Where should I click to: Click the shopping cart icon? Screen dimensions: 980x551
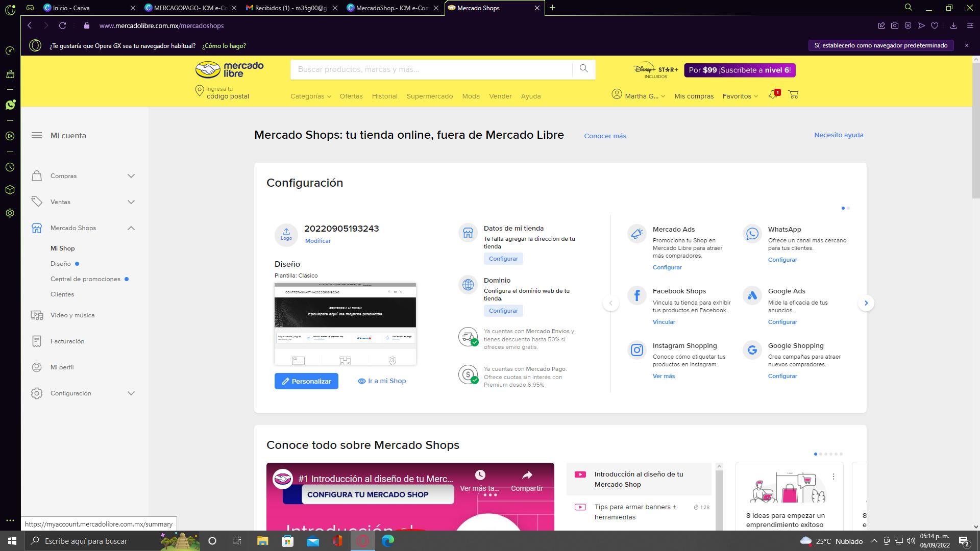pyautogui.click(x=793, y=95)
